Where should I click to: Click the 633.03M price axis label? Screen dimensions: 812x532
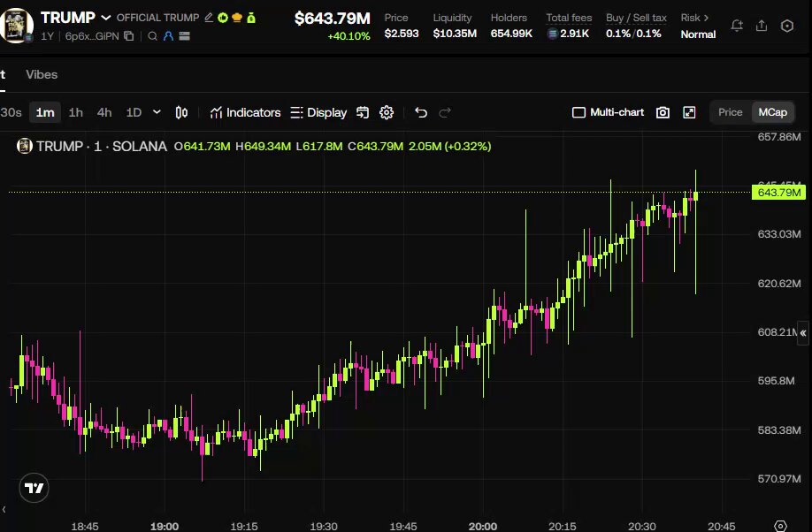point(779,234)
